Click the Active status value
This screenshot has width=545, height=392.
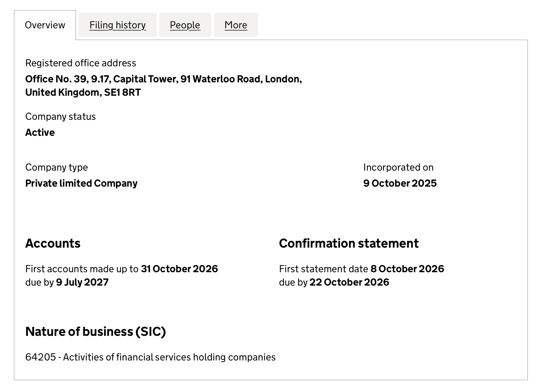tap(40, 133)
